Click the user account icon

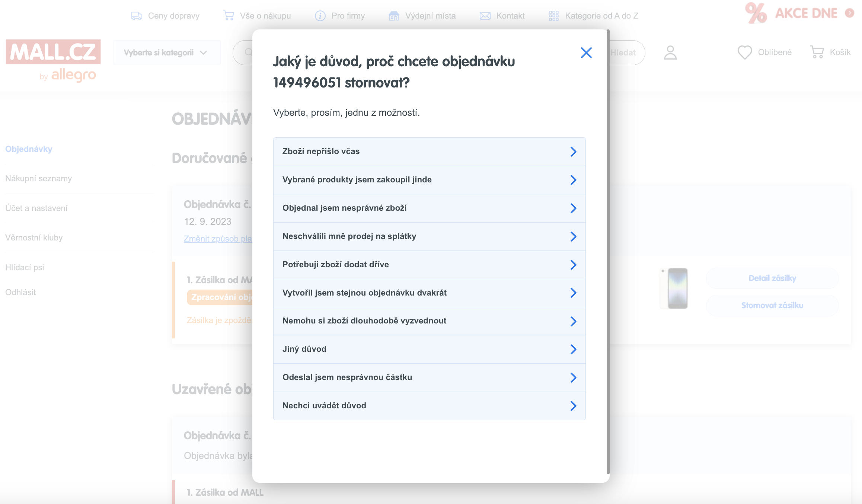[x=670, y=52]
